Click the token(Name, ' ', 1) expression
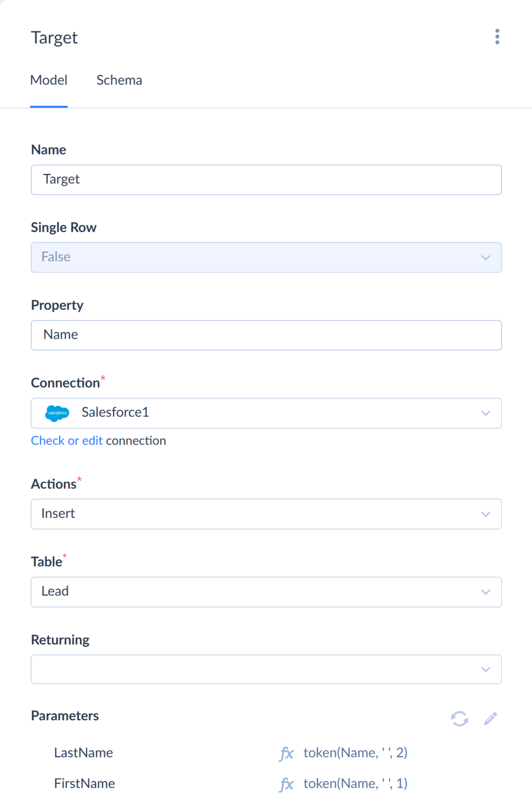 pos(355,784)
